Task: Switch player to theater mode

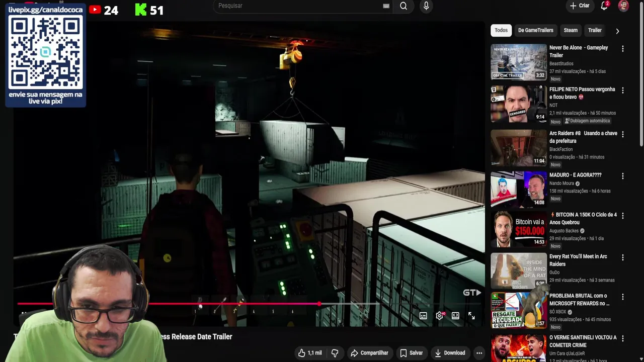Action: [455, 316]
